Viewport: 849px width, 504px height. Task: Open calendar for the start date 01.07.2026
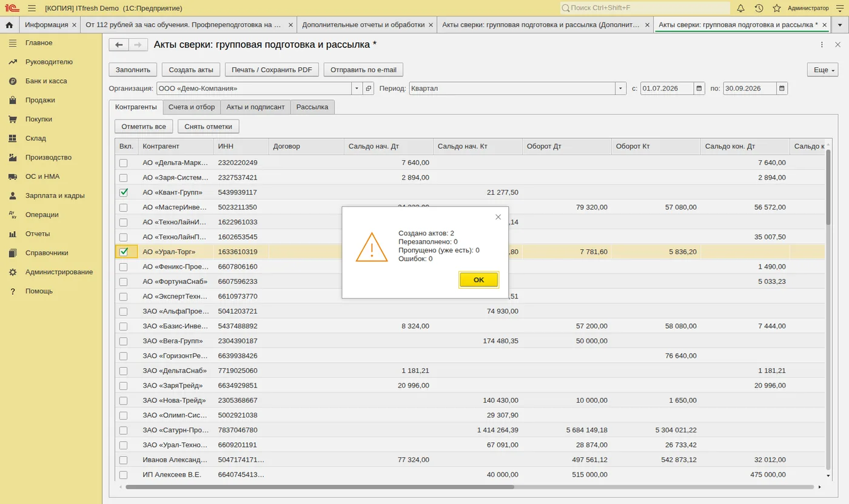699,89
